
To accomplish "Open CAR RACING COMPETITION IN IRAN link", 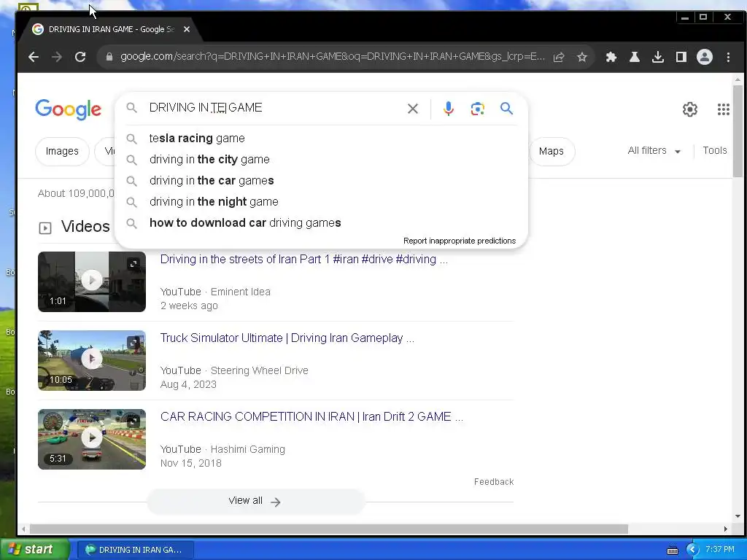I will [x=311, y=416].
